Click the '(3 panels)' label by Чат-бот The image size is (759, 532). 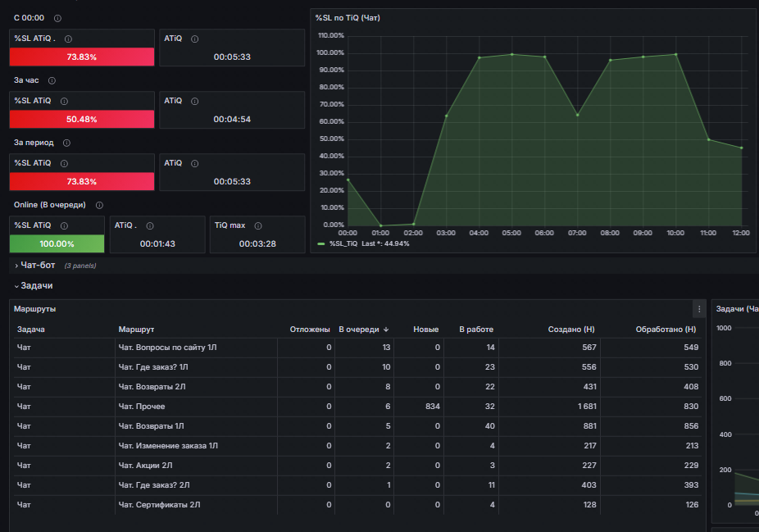pyautogui.click(x=80, y=266)
